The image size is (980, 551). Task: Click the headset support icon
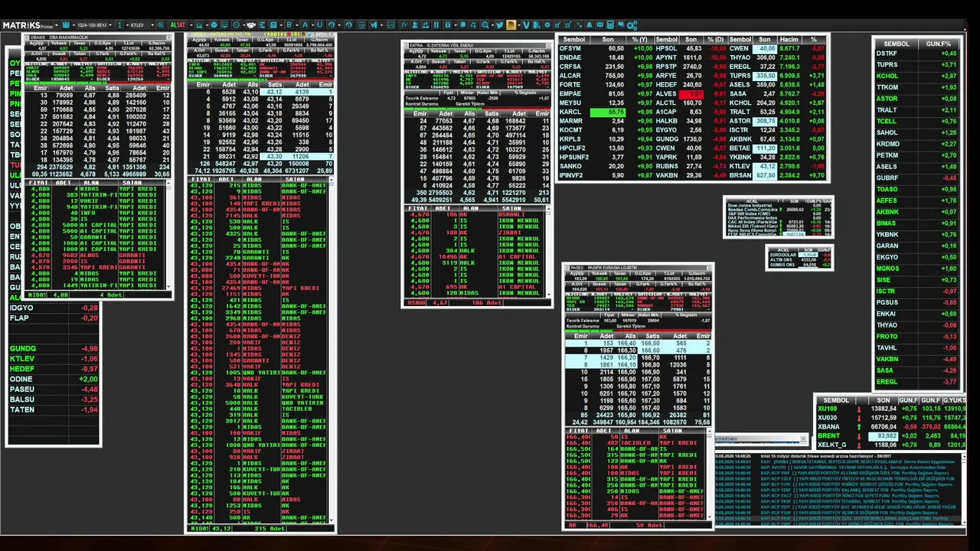tap(474, 25)
